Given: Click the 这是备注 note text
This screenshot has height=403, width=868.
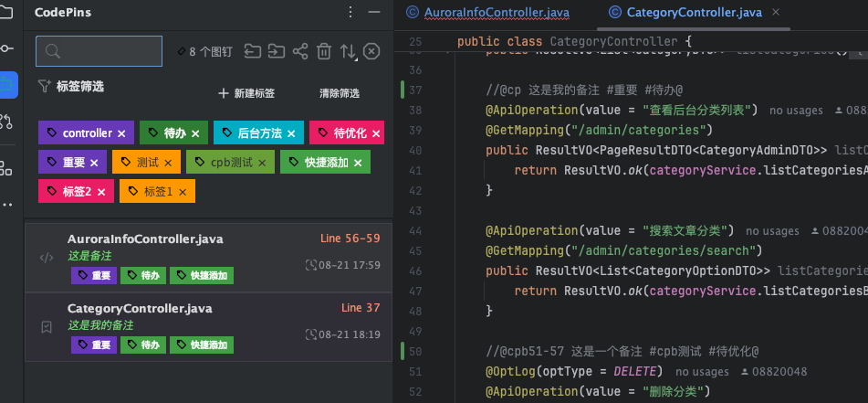Looking at the screenshot, I should coord(89,256).
